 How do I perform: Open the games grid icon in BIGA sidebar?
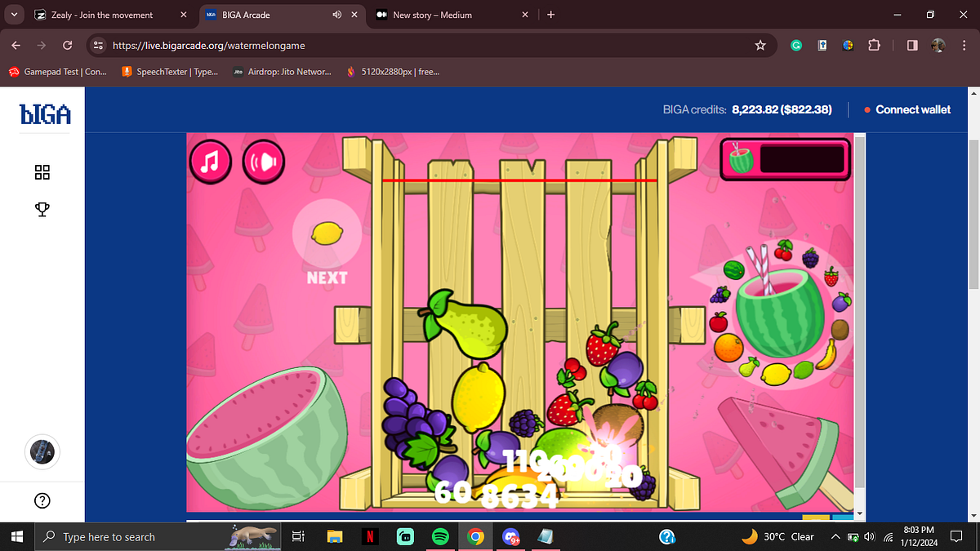[x=42, y=172]
